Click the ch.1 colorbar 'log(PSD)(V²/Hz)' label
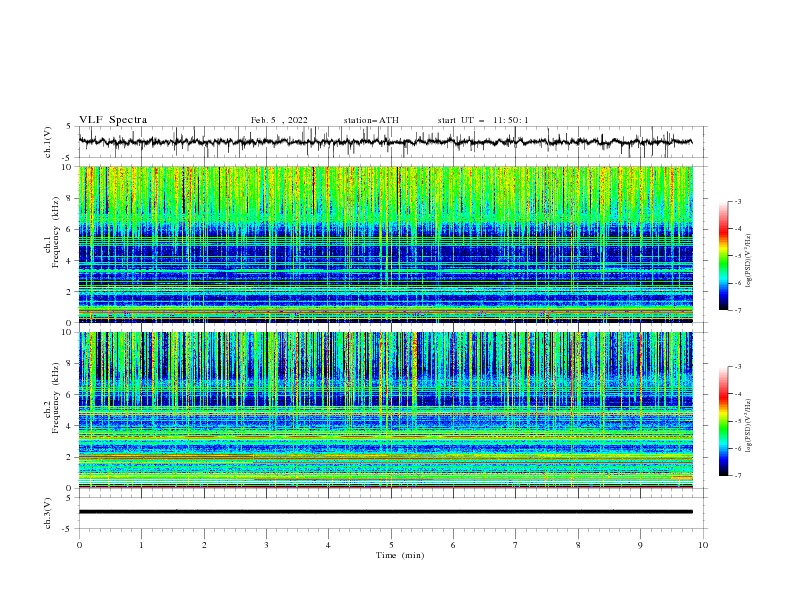 point(749,261)
